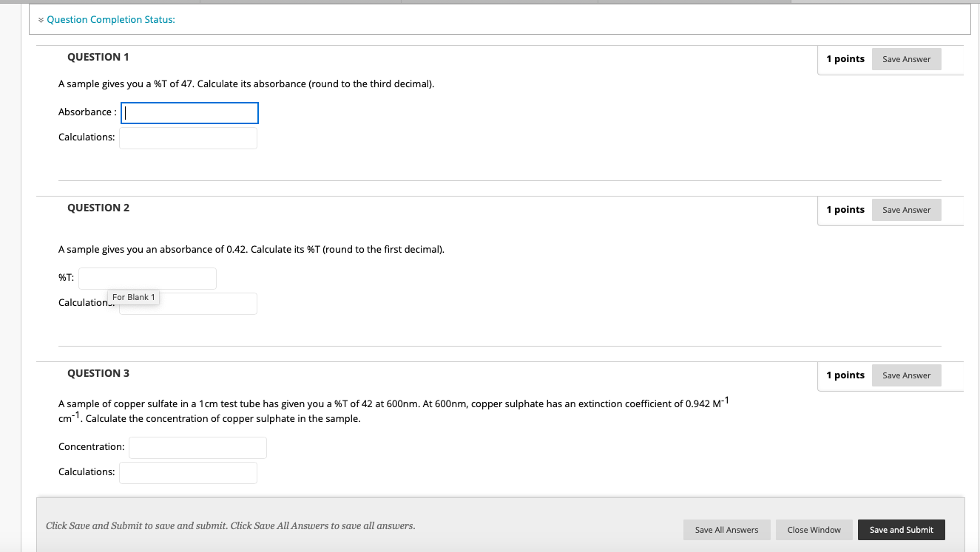Click the Calculations field under Question 3
This screenshot has width=980, height=552.
(x=188, y=472)
